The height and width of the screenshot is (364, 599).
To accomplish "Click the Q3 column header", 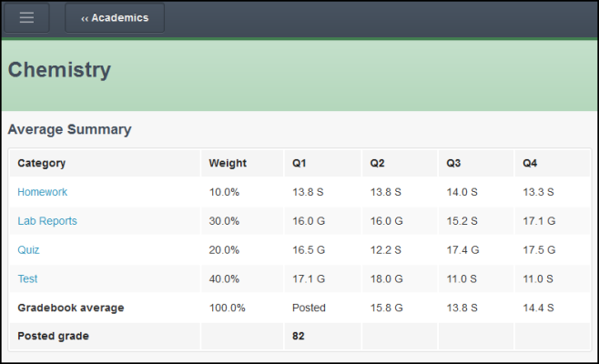I will pyautogui.click(x=454, y=164).
